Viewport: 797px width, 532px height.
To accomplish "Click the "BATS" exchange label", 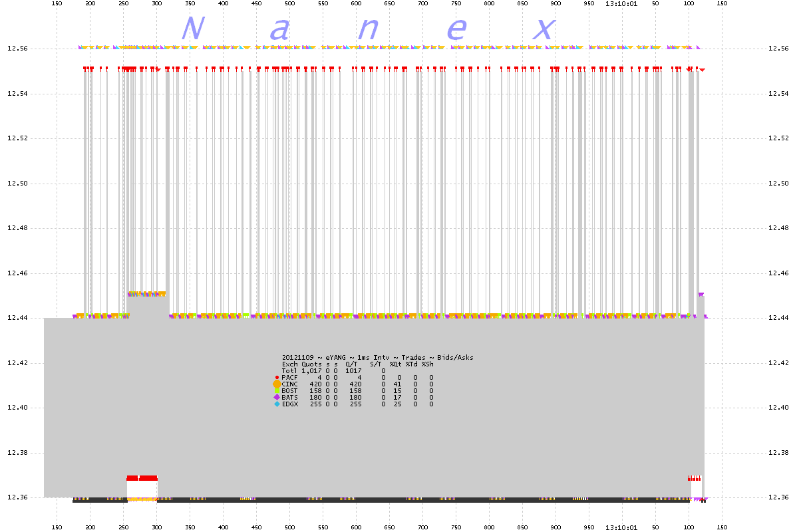I will point(289,398).
